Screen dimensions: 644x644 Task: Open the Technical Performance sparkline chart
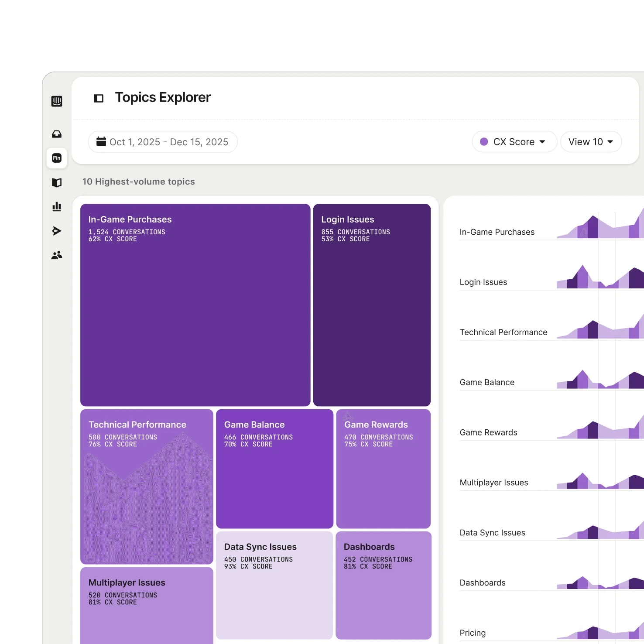[x=600, y=327]
